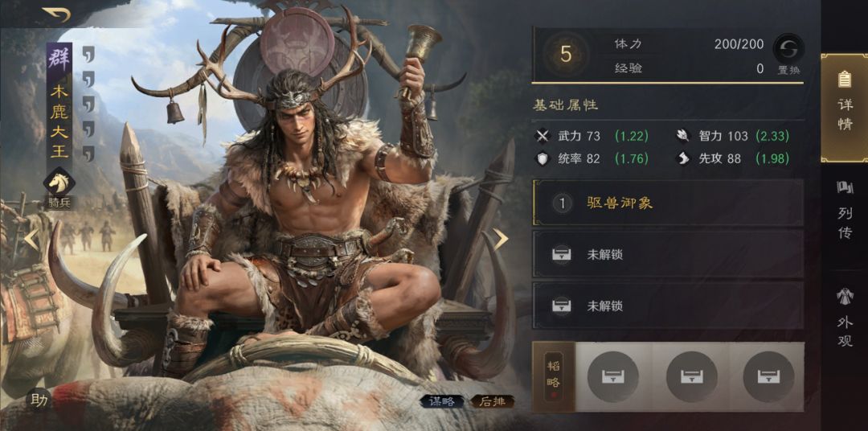Open the 外观 appearance tab
The height and width of the screenshot is (431, 868).
[845, 318]
